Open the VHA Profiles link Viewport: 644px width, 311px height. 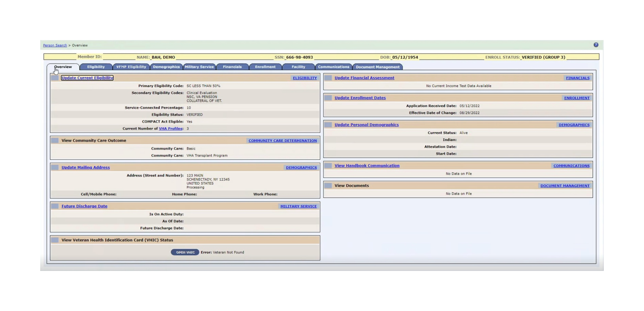(171, 129)
